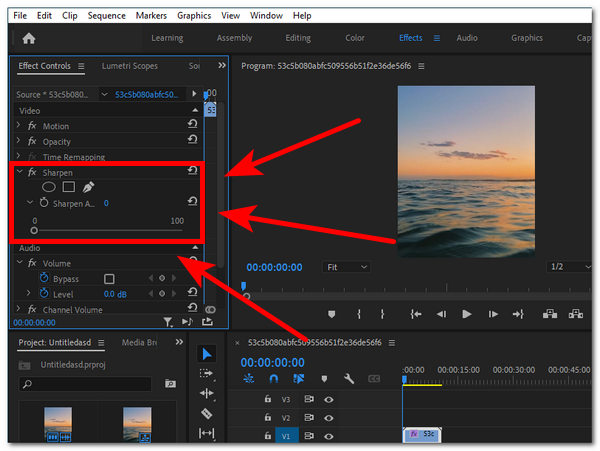Hide track V3 with eye icon
This screenshot has width=600, height=451.
[328, 399]
